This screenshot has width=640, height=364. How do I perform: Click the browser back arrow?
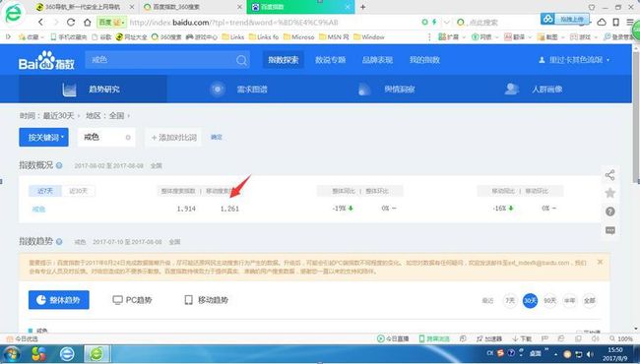click(x=40, y=23)
